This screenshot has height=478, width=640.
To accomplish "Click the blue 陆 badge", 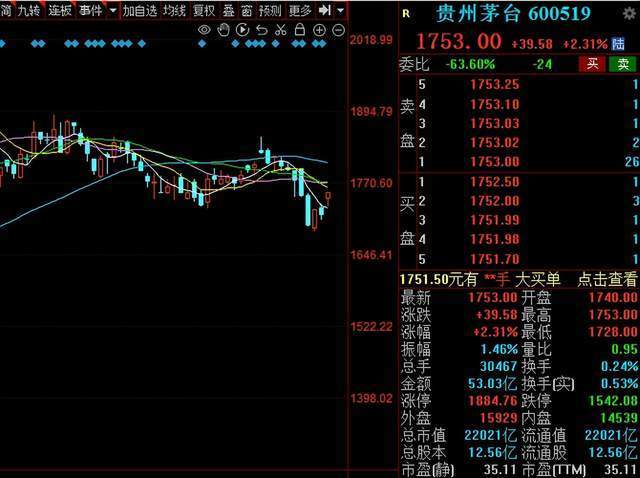I will [618, 44].
